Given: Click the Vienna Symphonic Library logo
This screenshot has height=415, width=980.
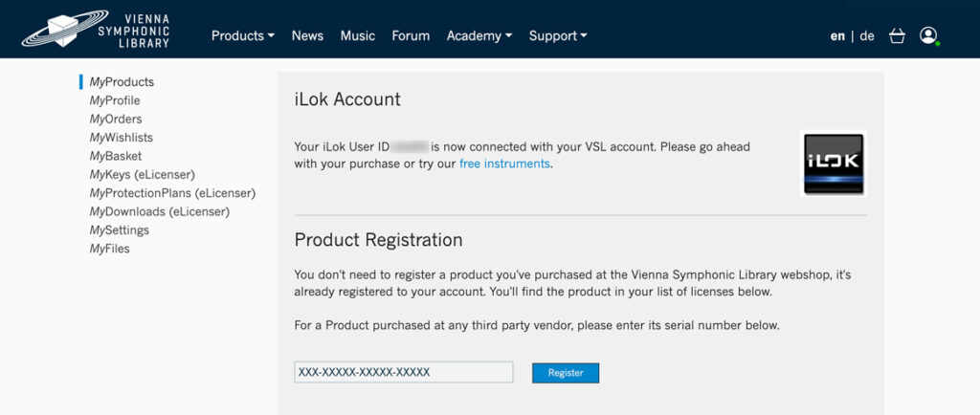Looking at the screenshot, I should click(x=96, y=29).
